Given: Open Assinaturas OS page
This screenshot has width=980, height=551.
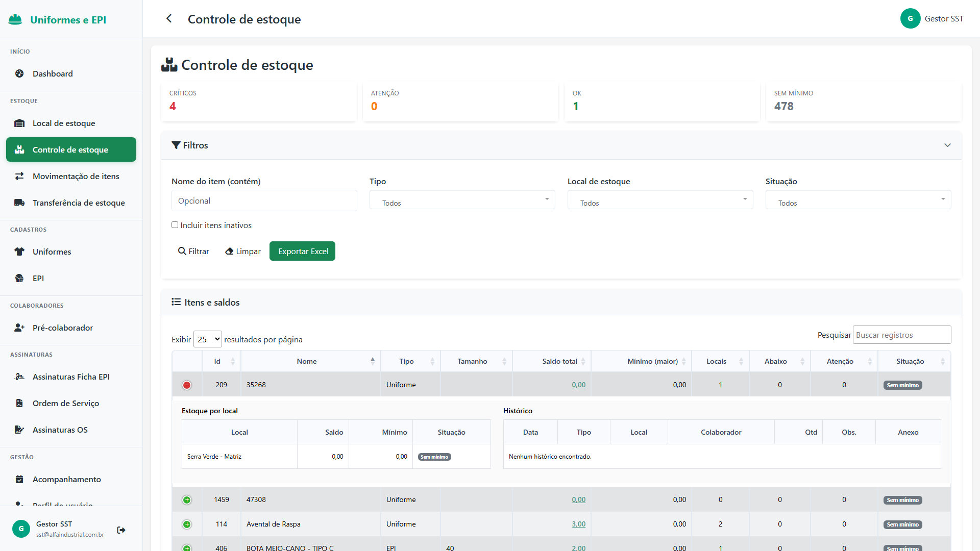Looking at the screenshot, I should coord(71,430).
